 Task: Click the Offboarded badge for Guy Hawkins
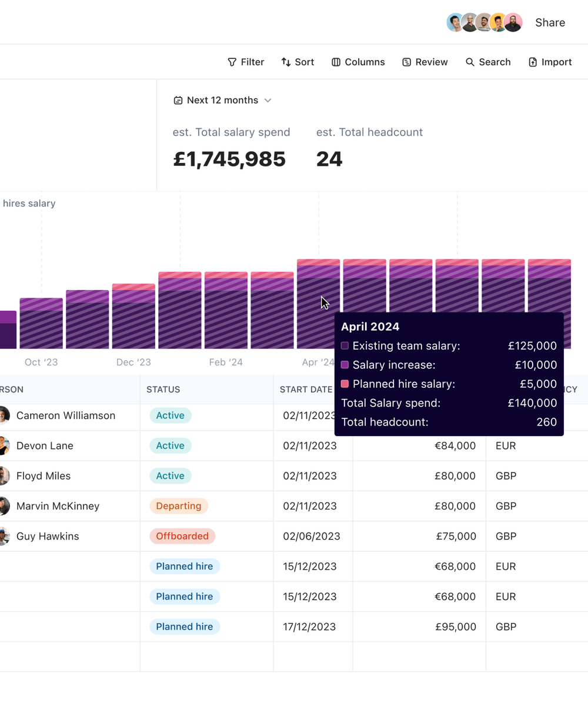(x=182, y=536)
